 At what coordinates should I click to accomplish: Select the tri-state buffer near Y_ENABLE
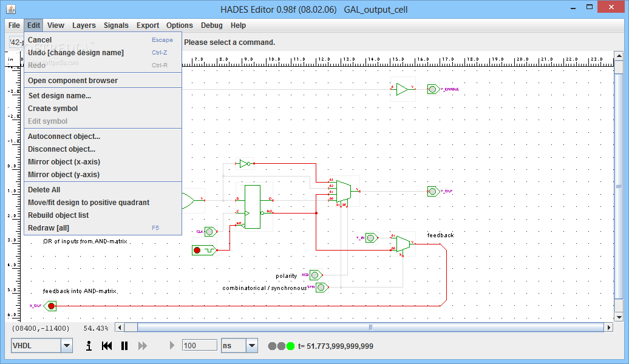coord(403,89)
